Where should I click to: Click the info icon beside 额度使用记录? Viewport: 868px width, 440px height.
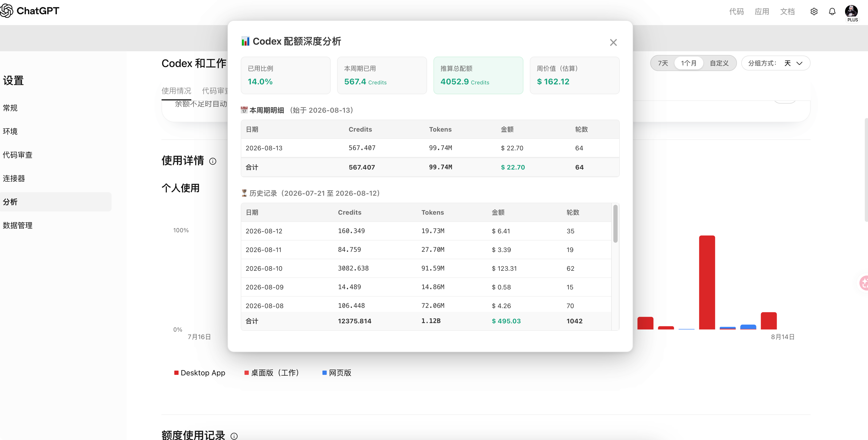tap(234, 436)
